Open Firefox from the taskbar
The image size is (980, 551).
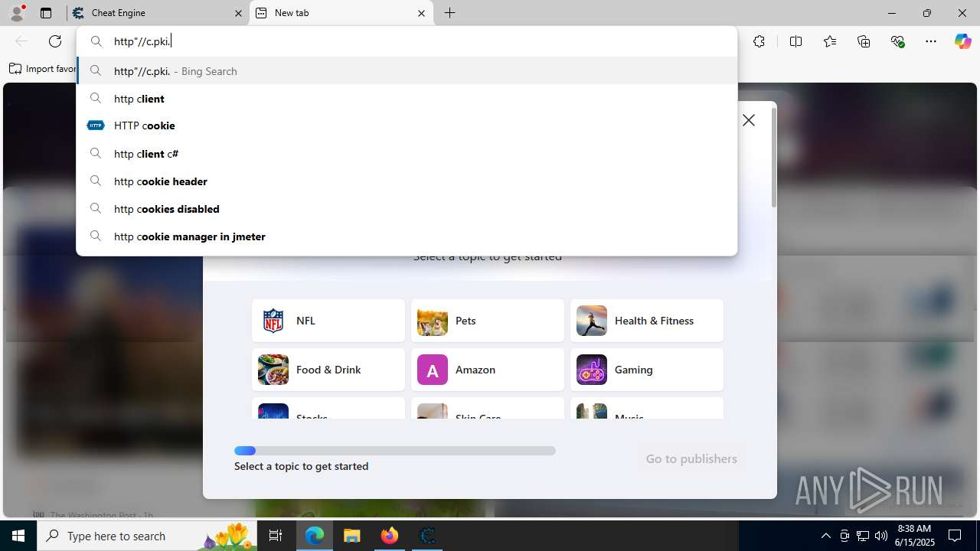click(389, 536)
